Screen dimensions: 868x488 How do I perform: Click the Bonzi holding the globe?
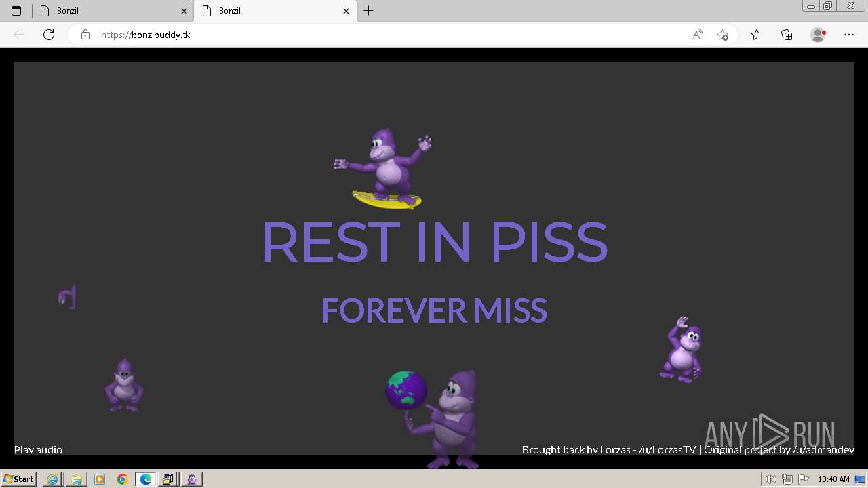(434, 419)
